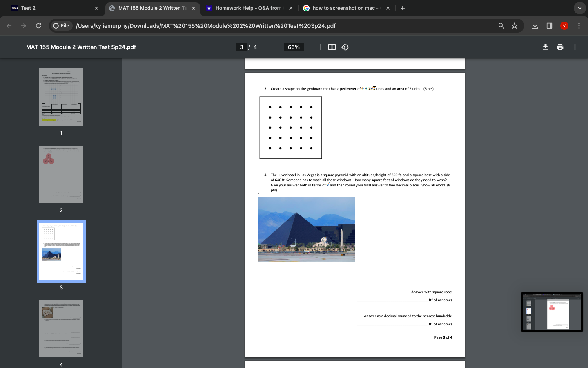Screen dimensions: 588x368
Task: Toggle Chrome's side panel
Action: (x=549, y=26)
